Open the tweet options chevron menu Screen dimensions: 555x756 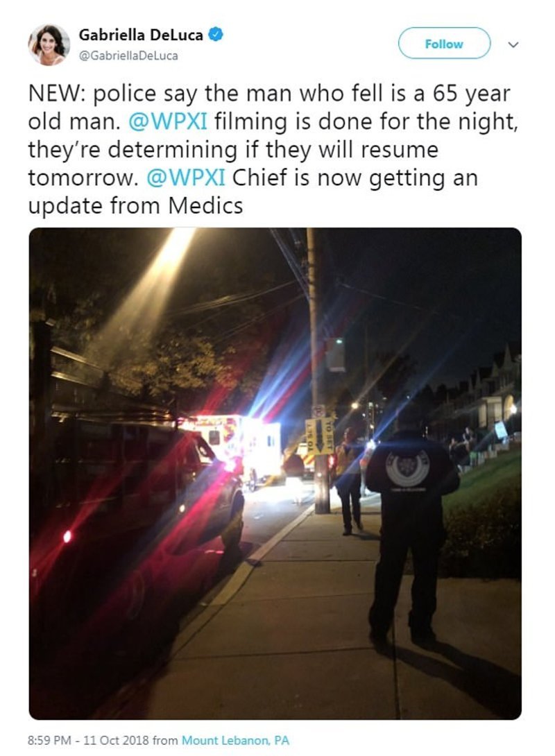coord(513,44)
